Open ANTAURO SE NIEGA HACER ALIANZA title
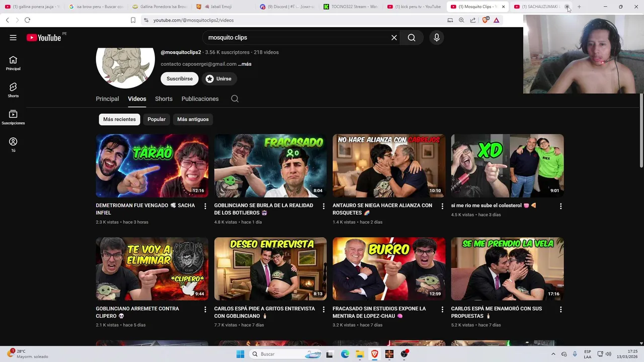Screen dimensions: 644x362 (x=382, y=209)
